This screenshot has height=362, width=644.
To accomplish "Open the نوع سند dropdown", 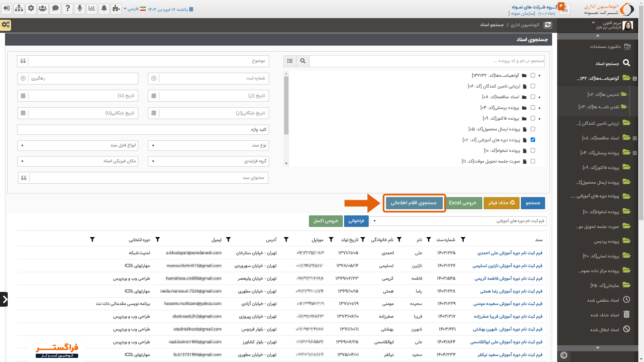I will [x=208, y=145].
